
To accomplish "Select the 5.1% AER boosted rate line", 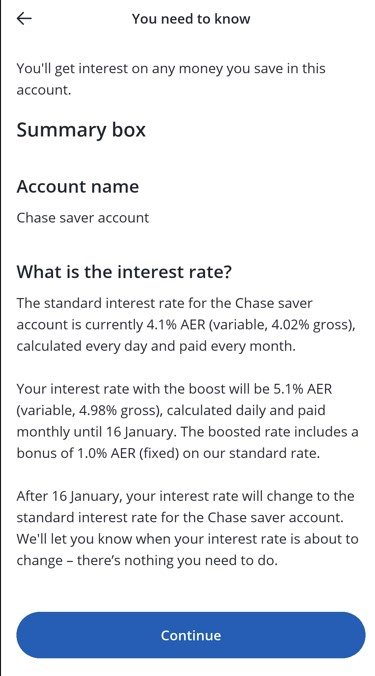I will 174,389.
